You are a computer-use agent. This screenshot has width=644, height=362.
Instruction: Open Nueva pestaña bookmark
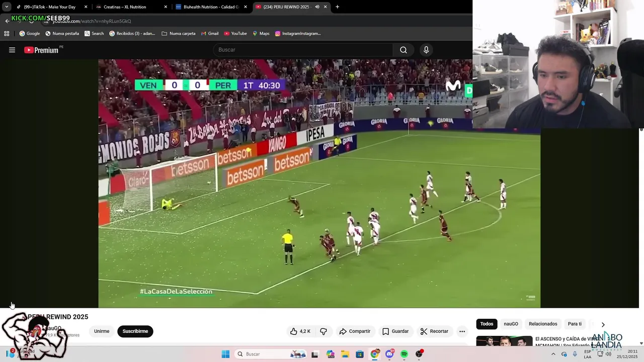coord(62,34)
